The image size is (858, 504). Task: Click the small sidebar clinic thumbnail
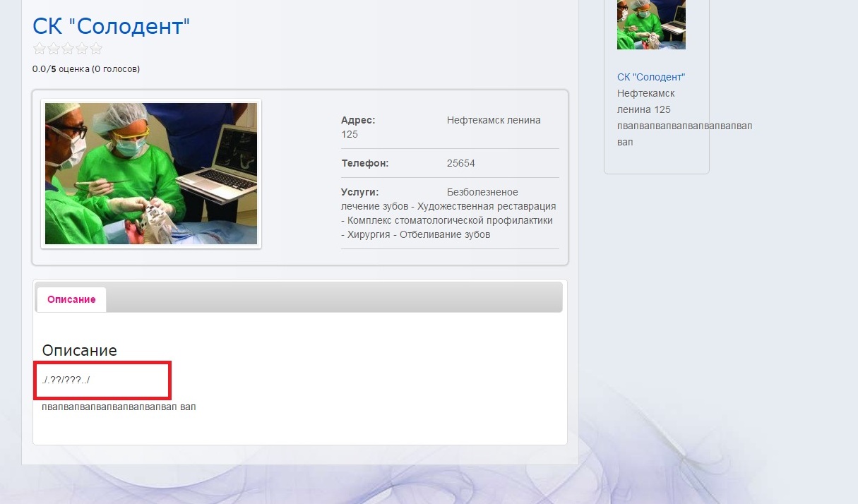651,25
